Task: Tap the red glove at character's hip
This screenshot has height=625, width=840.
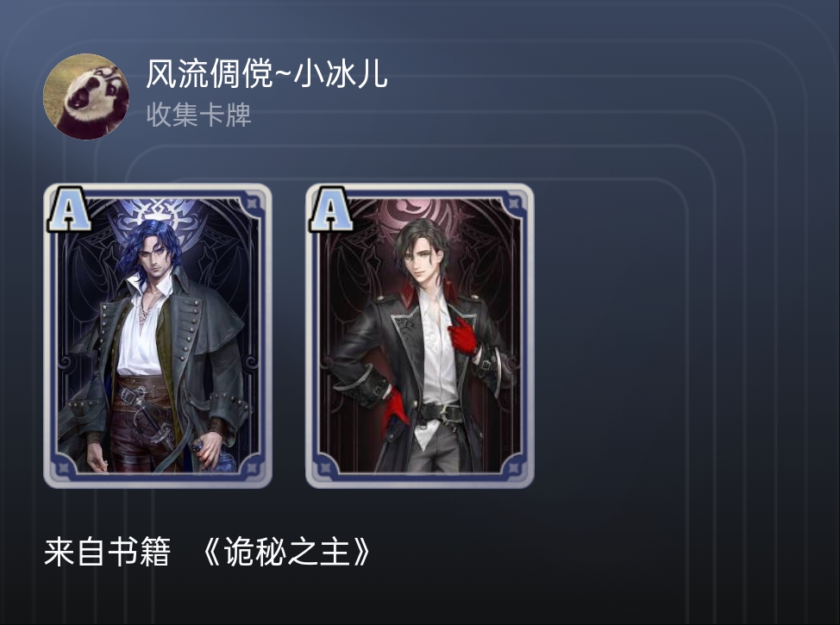Action: tap(395, 409)
